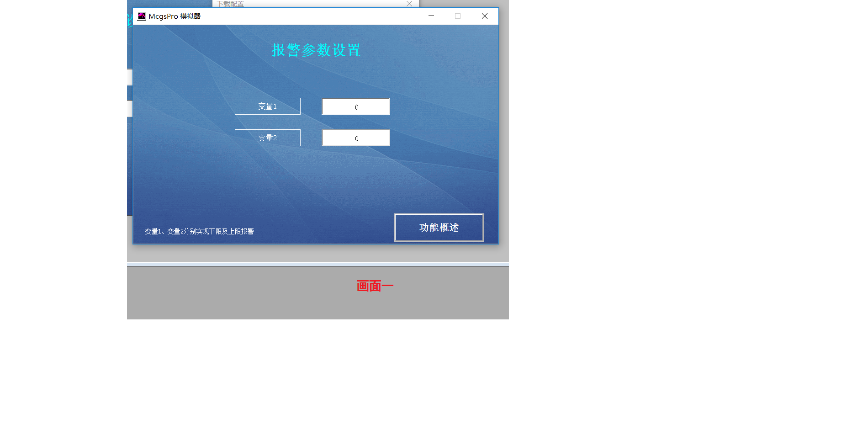868x430 pixels.
Task: Click the 变量1、变量2 alarm description text
Action: click(x=199, y=232)
